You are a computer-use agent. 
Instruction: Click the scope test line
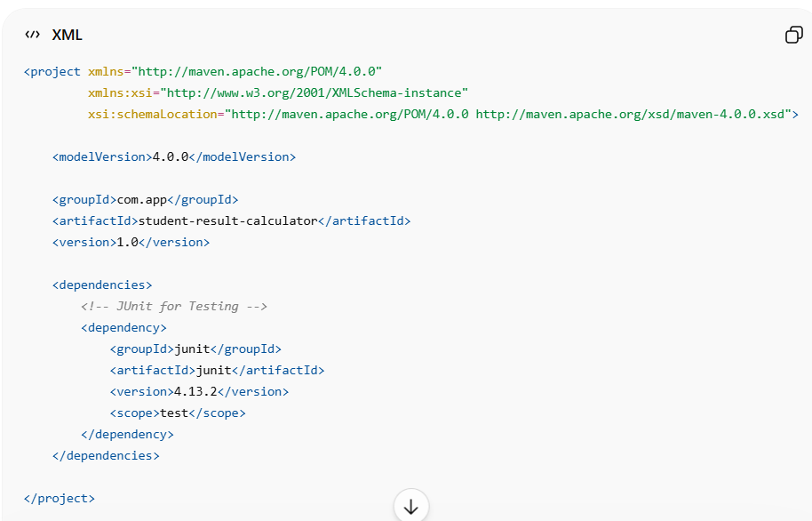click(x=178, y=413)
